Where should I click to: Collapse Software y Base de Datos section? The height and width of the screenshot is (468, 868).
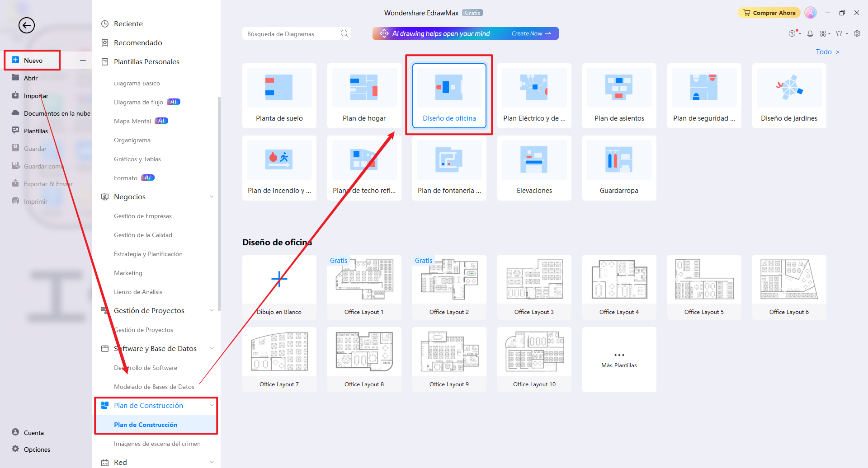[212, 349]
